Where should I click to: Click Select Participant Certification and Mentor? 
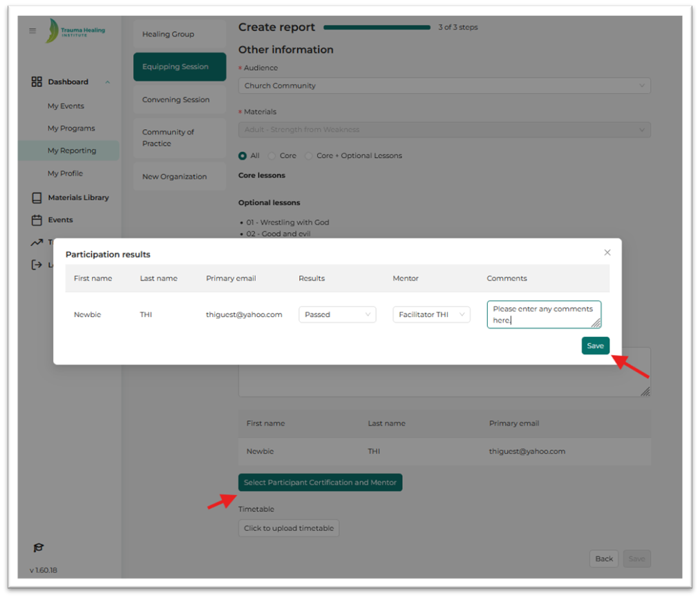(x=320, y=483)
